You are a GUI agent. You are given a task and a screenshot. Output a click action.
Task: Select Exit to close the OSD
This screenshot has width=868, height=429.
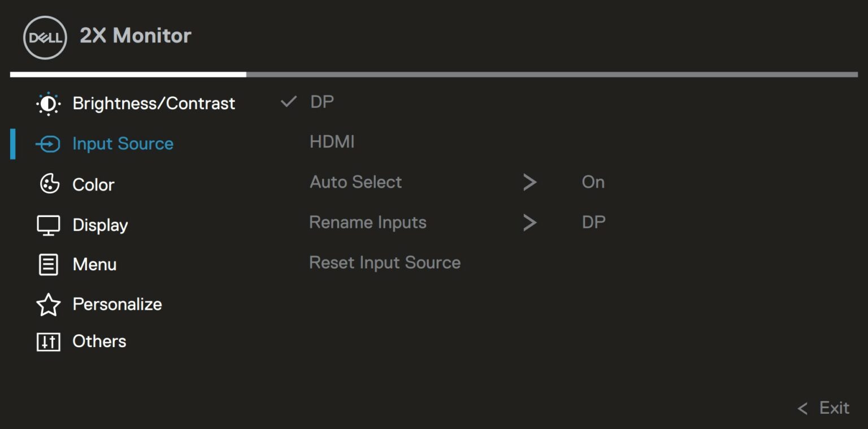(834, 408)
